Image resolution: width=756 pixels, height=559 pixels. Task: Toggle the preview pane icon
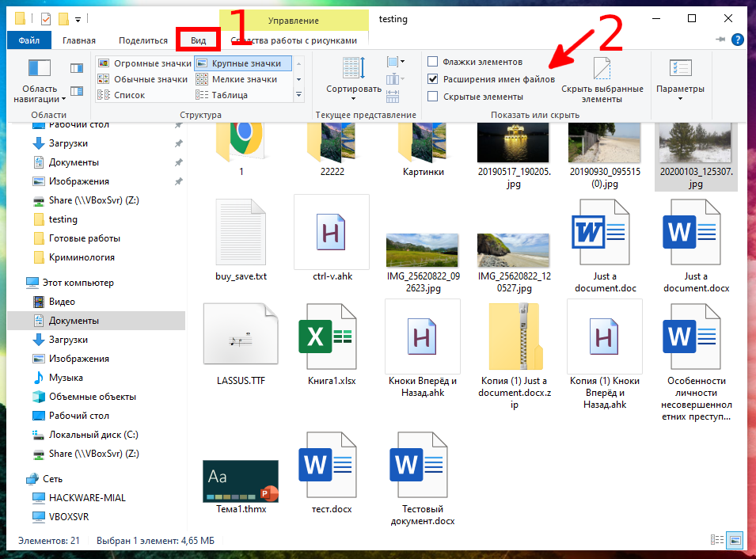77,68
